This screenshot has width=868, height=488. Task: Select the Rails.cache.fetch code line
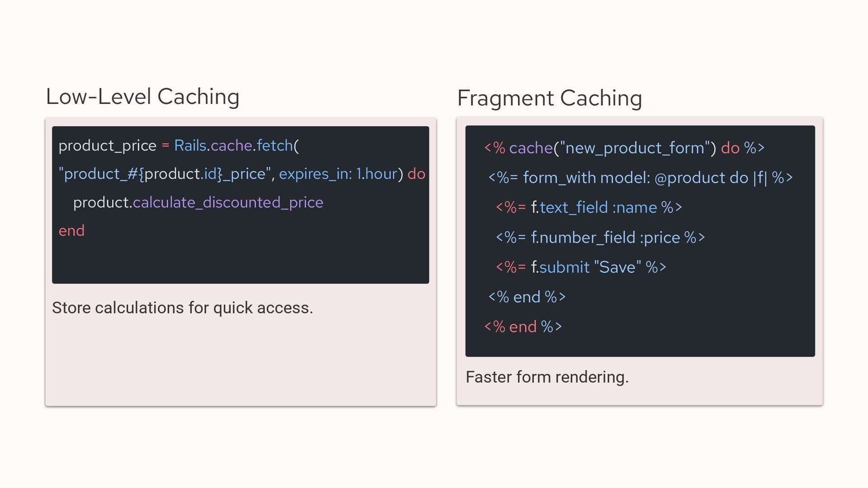coord(179,145)
